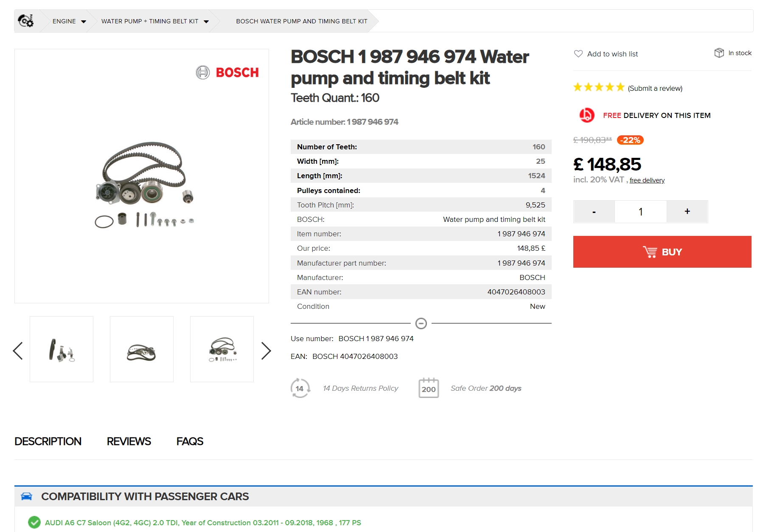The width and height of the screenshot is (760, 532).
Task: Click Article number 1 987 946 974 text
Action: coord(345,122)
